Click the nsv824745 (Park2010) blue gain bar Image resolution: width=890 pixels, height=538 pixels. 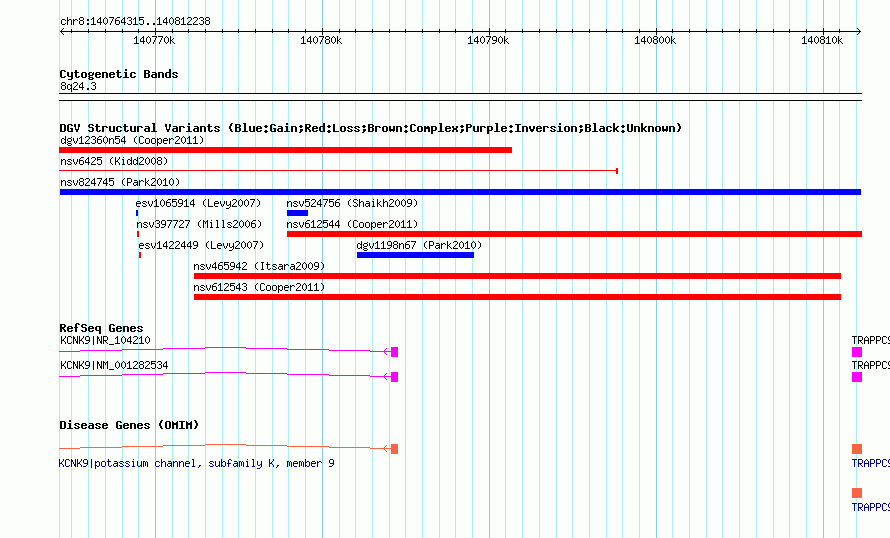[x=460, y=192]
